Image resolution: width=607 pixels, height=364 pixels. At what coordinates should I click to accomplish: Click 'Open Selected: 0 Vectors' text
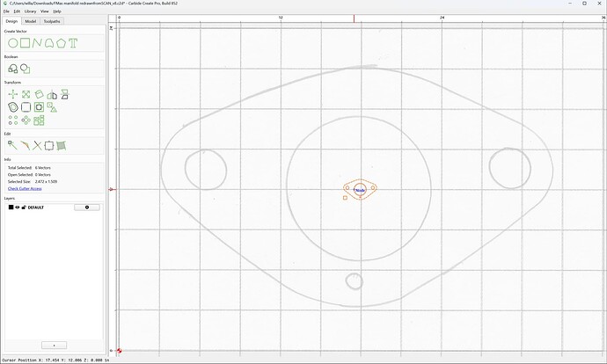coord(29,175)
